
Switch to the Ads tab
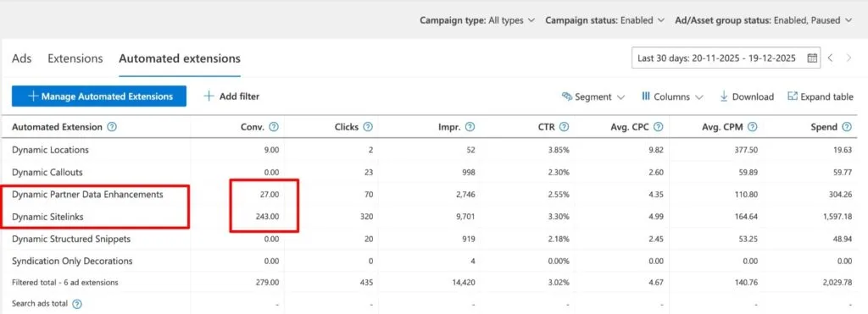pyautogui.click(x=21, y=58)
